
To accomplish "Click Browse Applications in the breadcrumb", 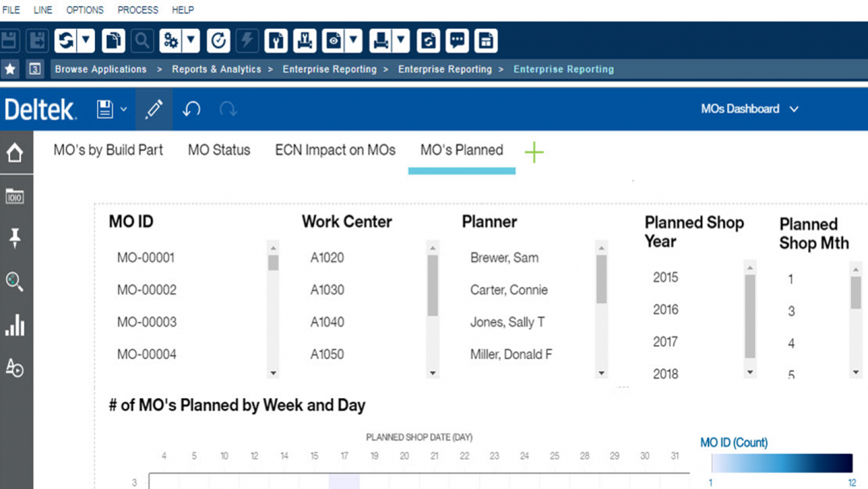I will 100,69.
